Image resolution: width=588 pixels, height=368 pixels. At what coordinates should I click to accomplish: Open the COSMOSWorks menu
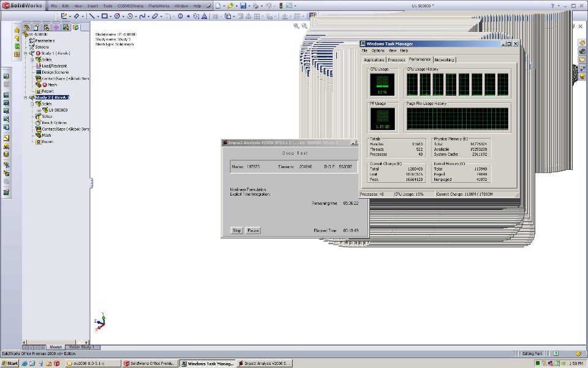[x=130, y=6]
